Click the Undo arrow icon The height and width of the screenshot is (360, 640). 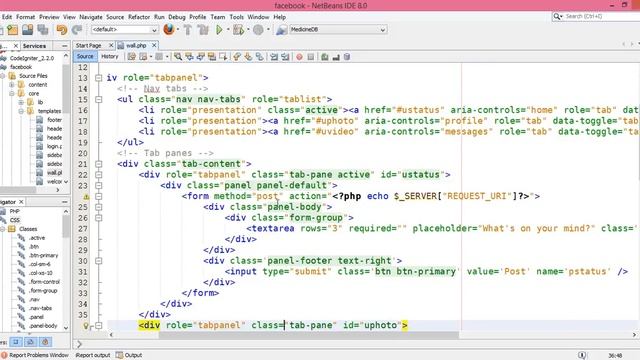pyautogui.click(x=62, y=30)
